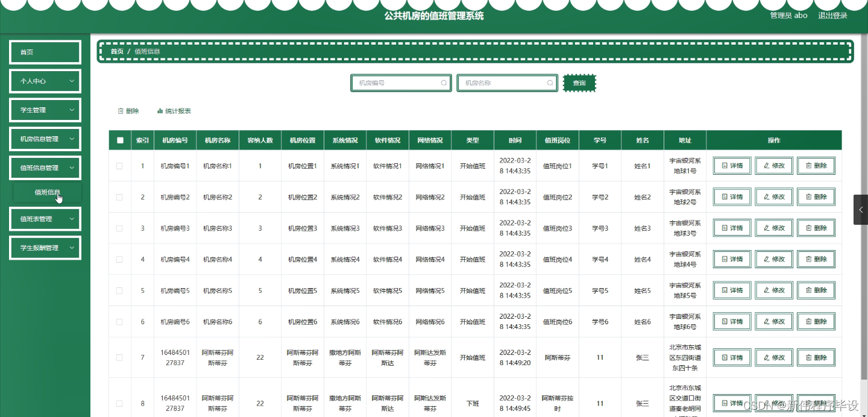868x417 pixels.
Task: Expand the 学生管理 sidebar menu
Action: point(45,110)
